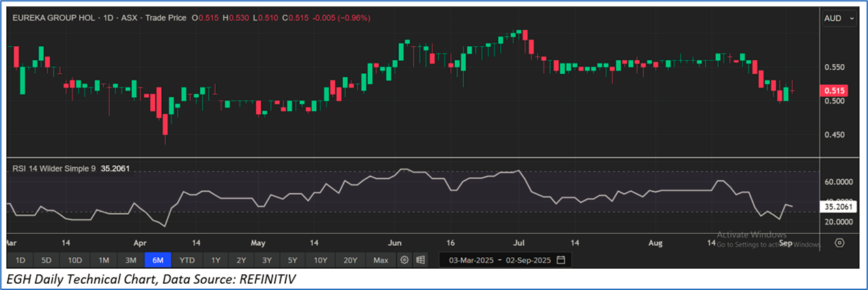
Task: Select the 1D time range
Action: tap(20, 260)
